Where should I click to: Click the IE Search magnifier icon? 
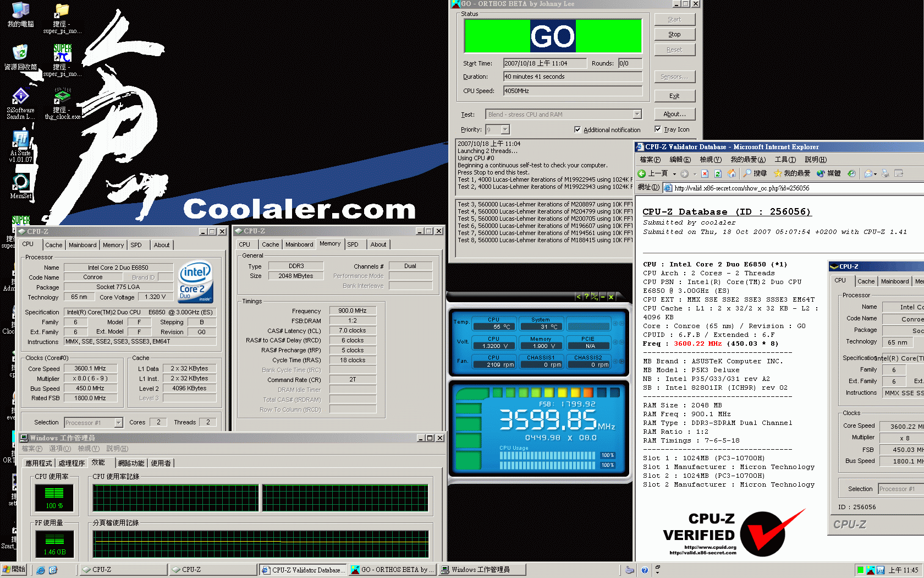[x=747, y=173]
